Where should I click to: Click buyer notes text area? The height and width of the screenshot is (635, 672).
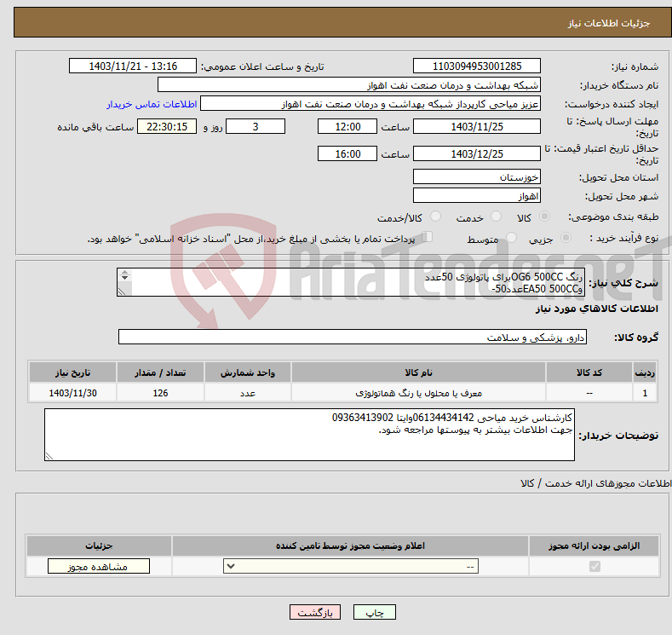[x=309, y=435]
